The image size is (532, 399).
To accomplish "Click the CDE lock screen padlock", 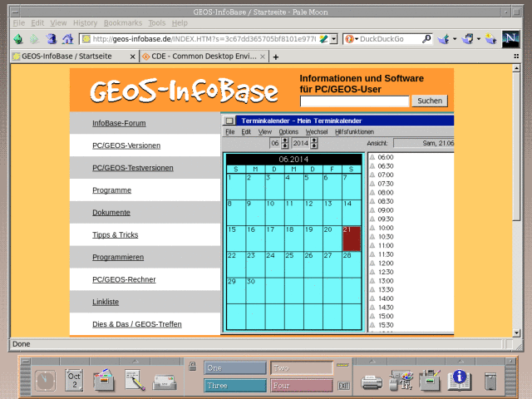I will (193, 366).
